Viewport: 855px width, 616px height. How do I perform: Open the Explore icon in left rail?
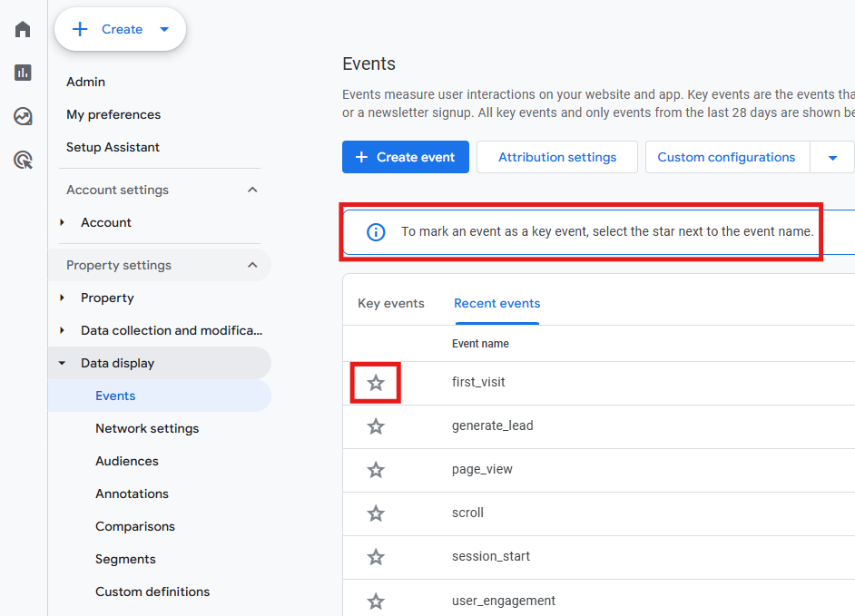point(23,116)
